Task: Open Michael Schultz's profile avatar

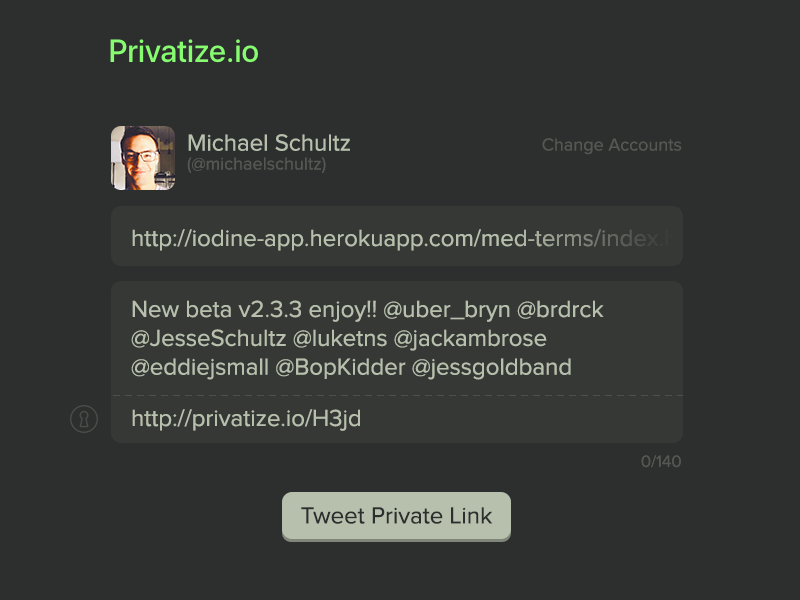Action: click(142, 157)
